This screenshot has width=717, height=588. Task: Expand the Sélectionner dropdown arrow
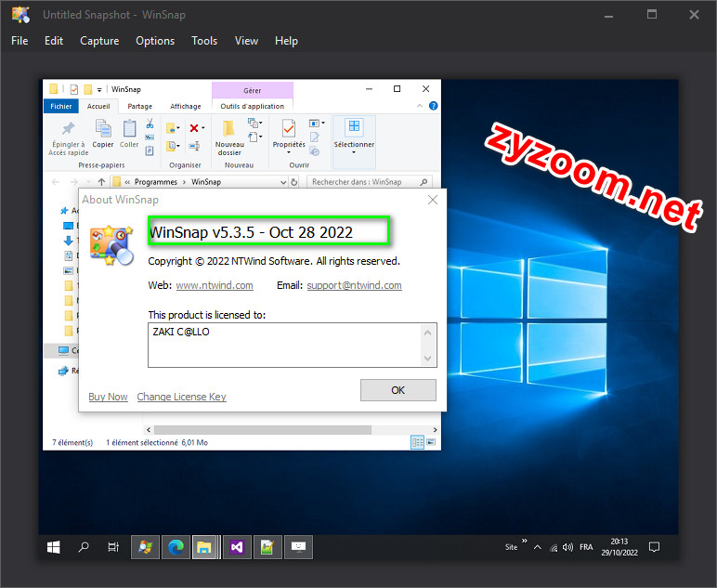354,152
